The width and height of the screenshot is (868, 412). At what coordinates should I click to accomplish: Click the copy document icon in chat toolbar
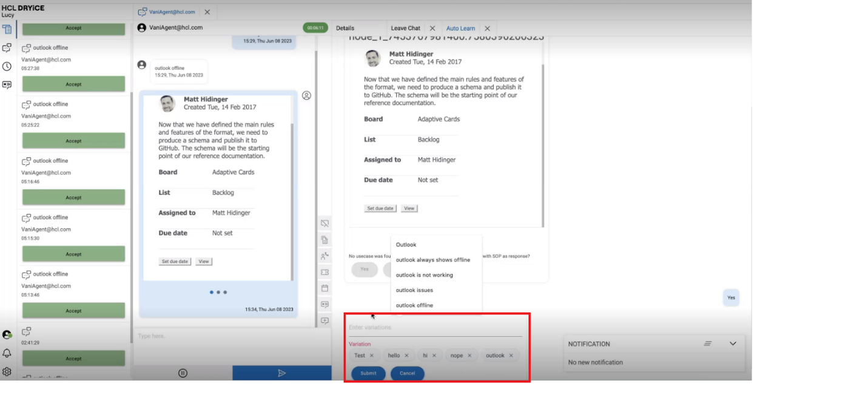pos(325,240)
